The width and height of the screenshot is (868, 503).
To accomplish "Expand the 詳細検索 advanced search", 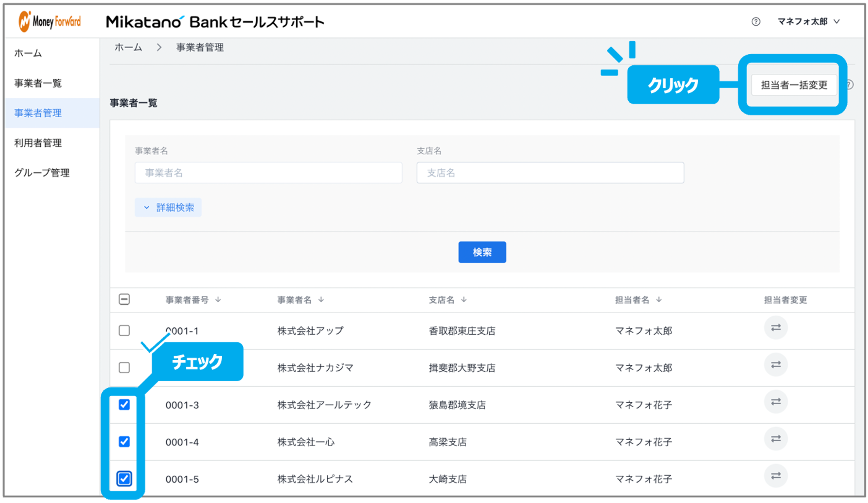I will click(168, 207).
